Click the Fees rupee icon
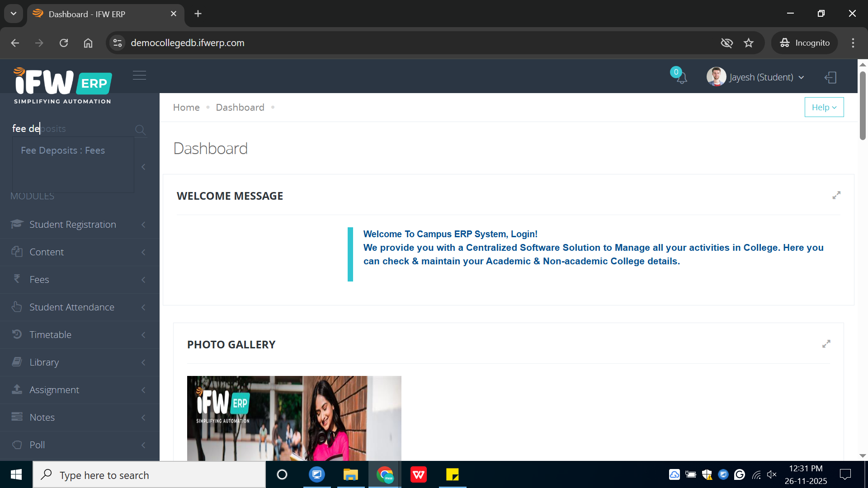Viewport: 868px width, 488px height. [17, 279]
